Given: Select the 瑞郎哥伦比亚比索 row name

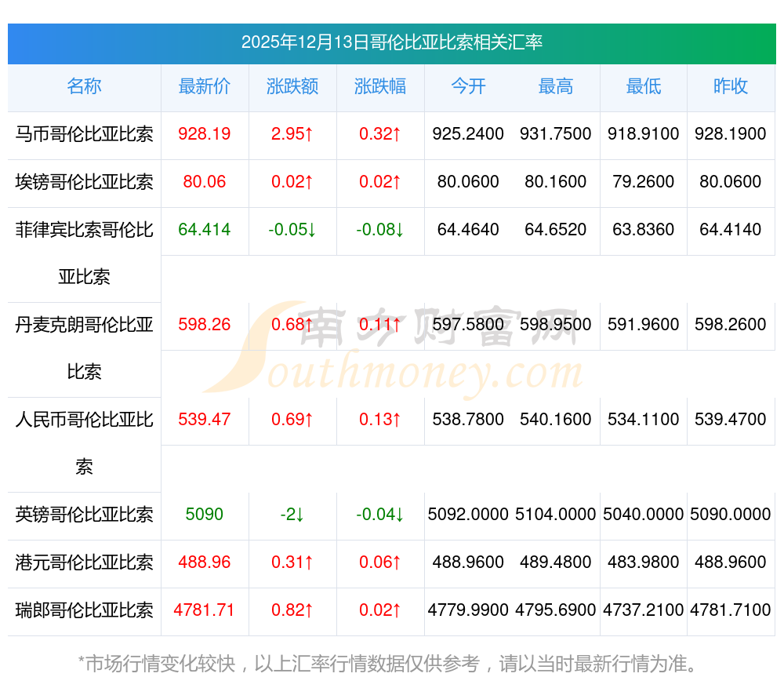Looking at the screenshot, I should pyautogui.click(x=84, y=610).
